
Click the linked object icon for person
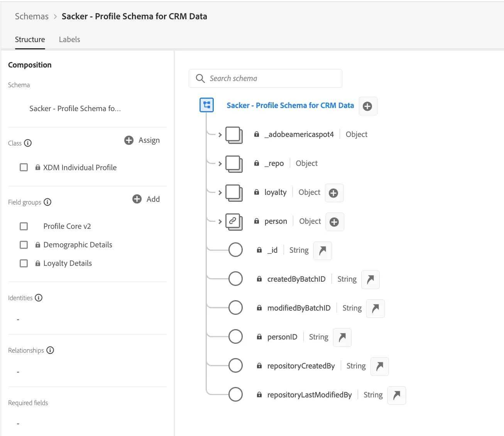[x=234, y=222]
